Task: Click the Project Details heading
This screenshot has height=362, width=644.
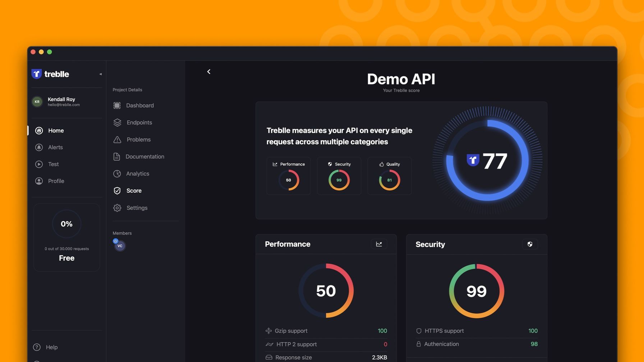Action: [127, 90]
